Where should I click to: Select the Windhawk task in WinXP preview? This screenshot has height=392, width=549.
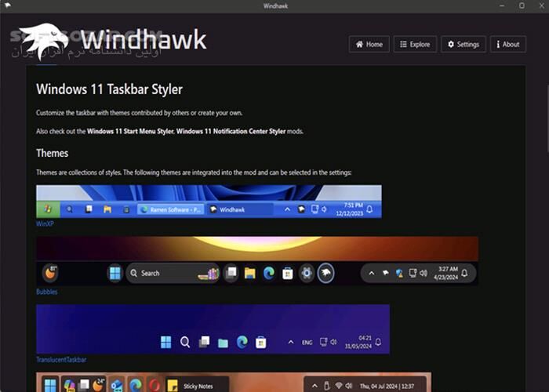(x=239, y=209)
